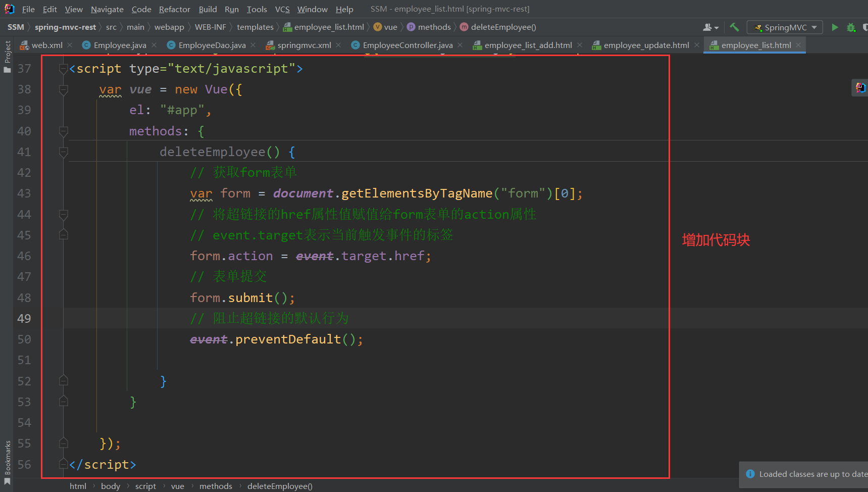
Task: Click the floating IDE icon beside the editor
Action: 860,88
